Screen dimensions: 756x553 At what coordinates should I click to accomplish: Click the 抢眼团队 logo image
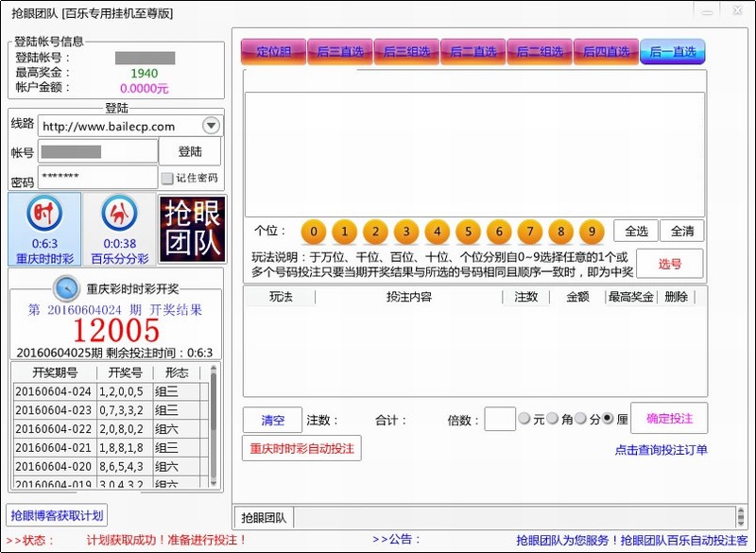[193, 230]
